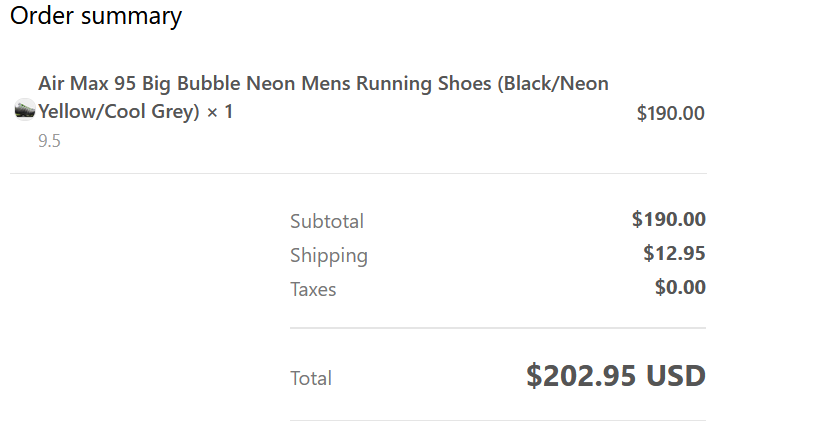Click the divider line below the product row

coord(358,173)
